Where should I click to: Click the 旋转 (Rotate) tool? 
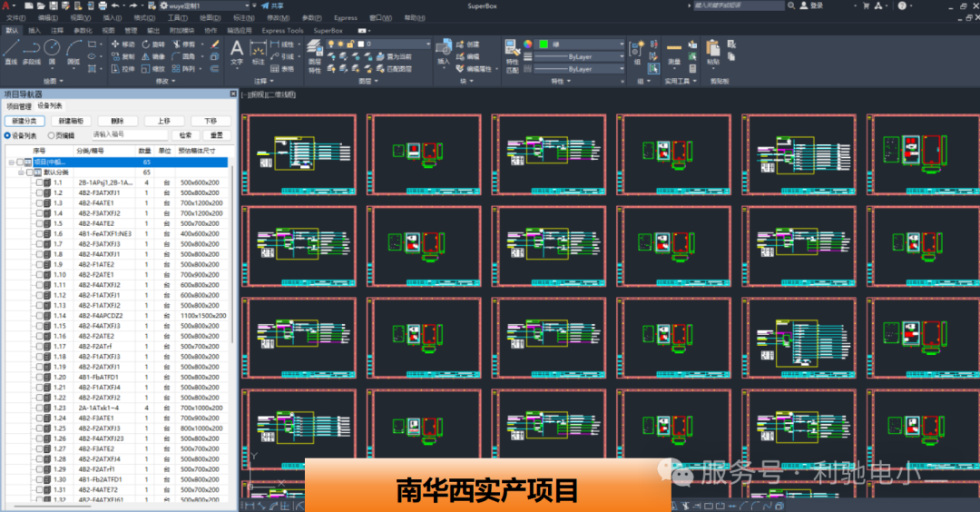tap(153, 44)
